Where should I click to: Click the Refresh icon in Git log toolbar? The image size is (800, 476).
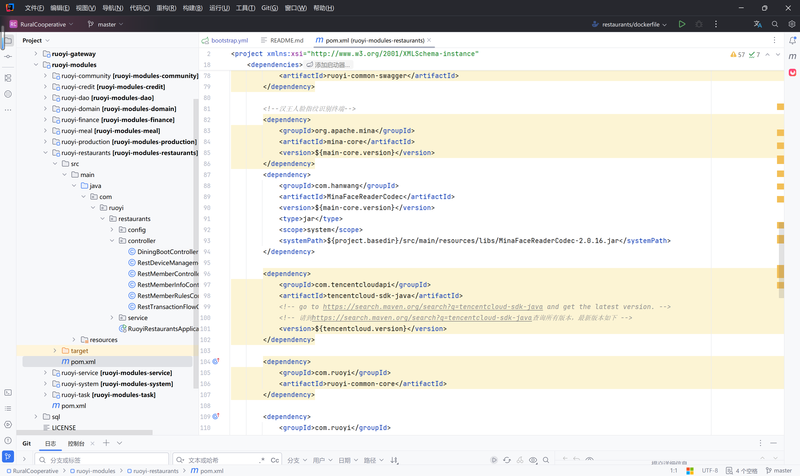coord(507,460)
